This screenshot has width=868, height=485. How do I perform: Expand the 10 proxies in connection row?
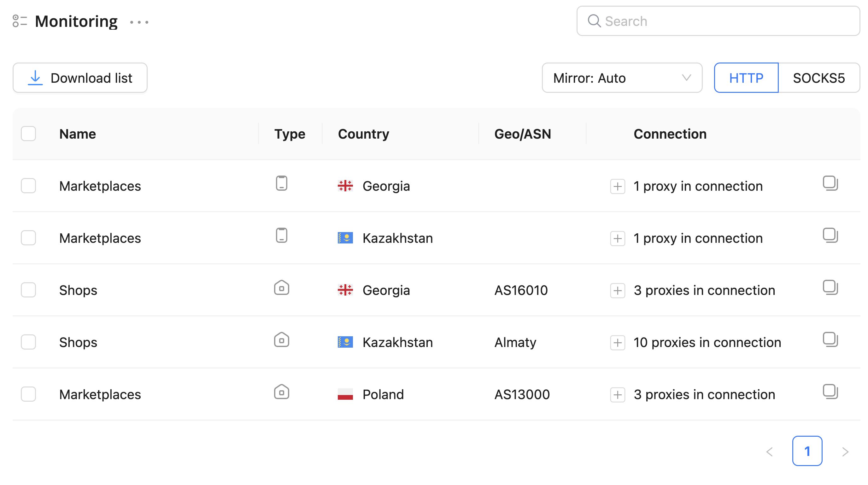pos(617,343)
